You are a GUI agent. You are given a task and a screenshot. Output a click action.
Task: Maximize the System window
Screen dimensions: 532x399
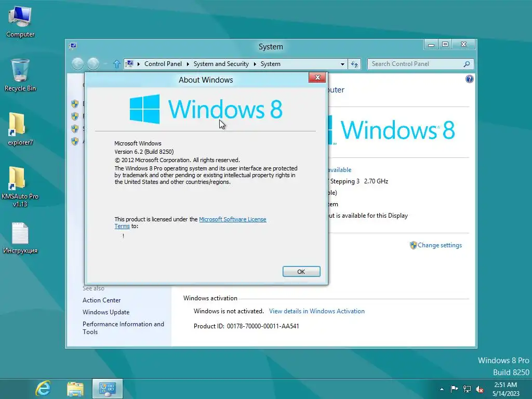pos(445,45)
